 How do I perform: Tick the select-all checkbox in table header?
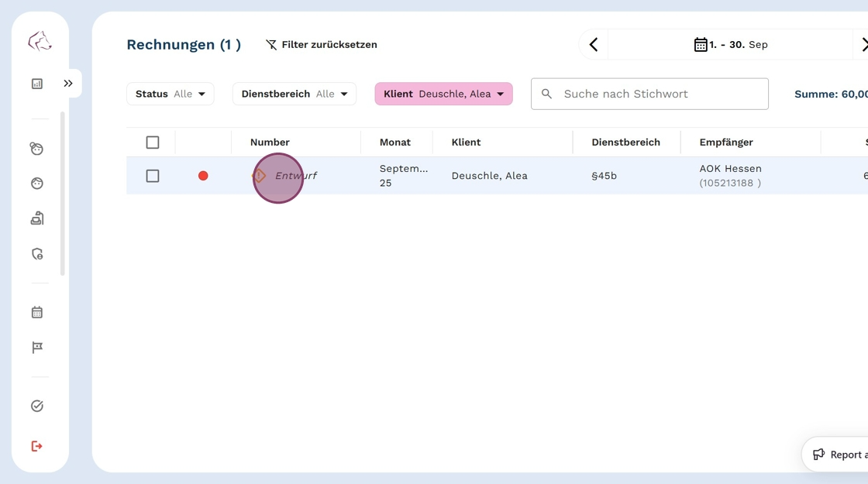(x=153, y=142)
